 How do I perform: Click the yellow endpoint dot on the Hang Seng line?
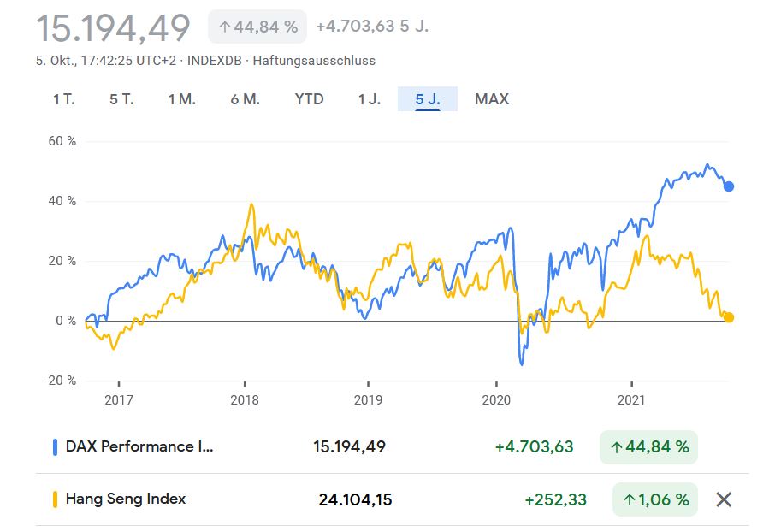click(729, 316)
